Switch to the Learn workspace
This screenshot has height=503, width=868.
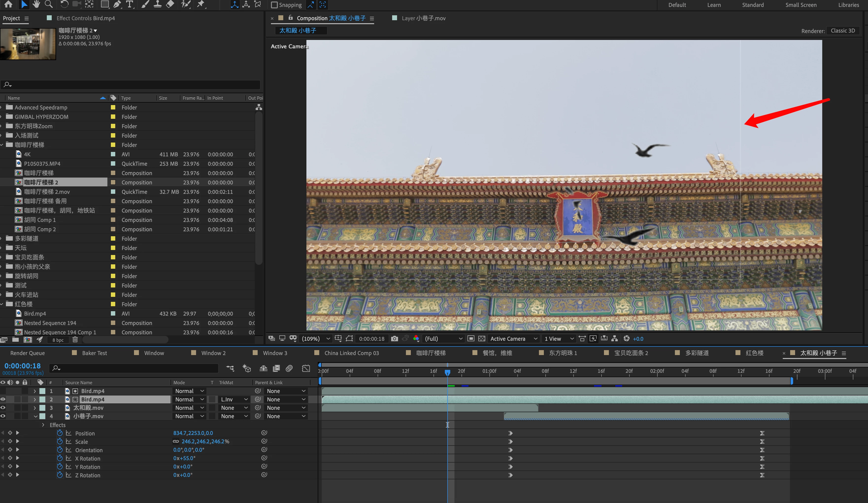click(x=714, y=5)
